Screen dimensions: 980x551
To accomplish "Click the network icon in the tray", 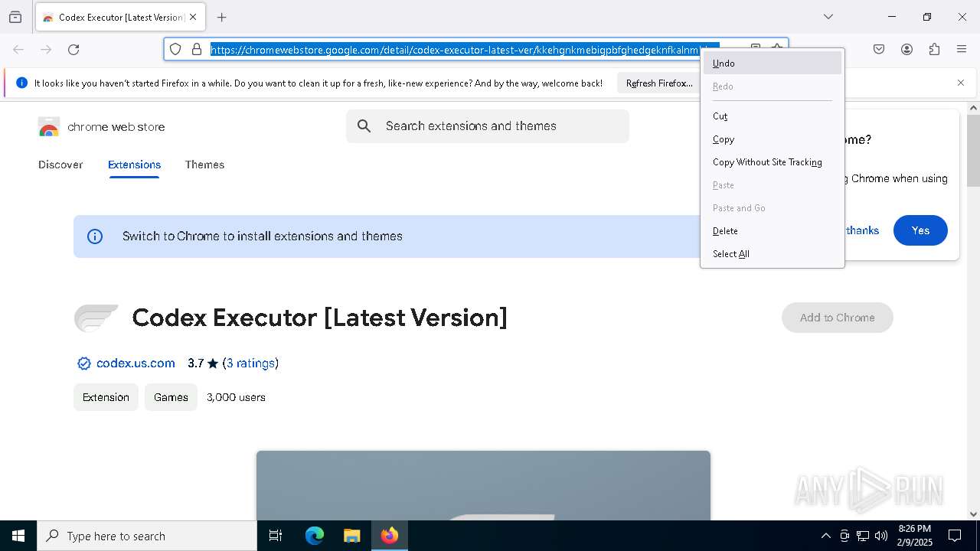I will 863,536.
